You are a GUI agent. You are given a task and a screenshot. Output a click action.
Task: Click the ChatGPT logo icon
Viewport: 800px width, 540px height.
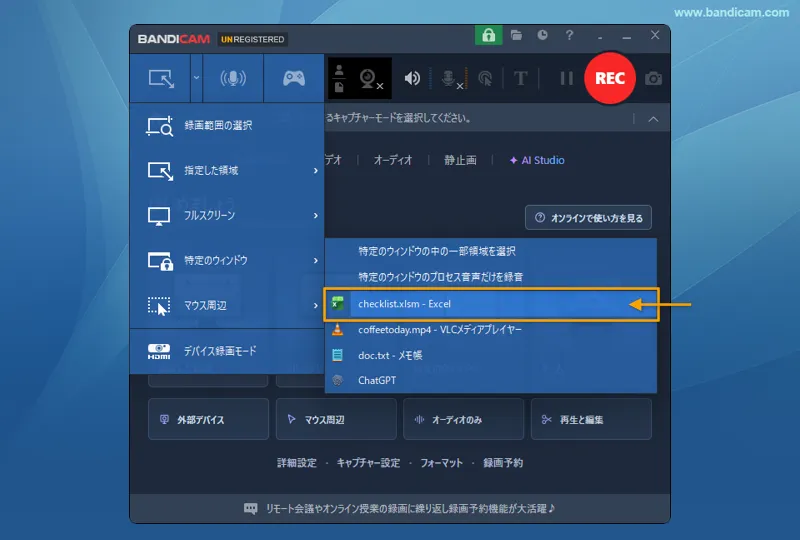coord(337,380)
